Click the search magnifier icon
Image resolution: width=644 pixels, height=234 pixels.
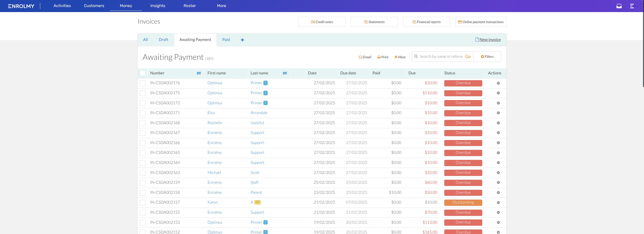(x=416, y=57)
